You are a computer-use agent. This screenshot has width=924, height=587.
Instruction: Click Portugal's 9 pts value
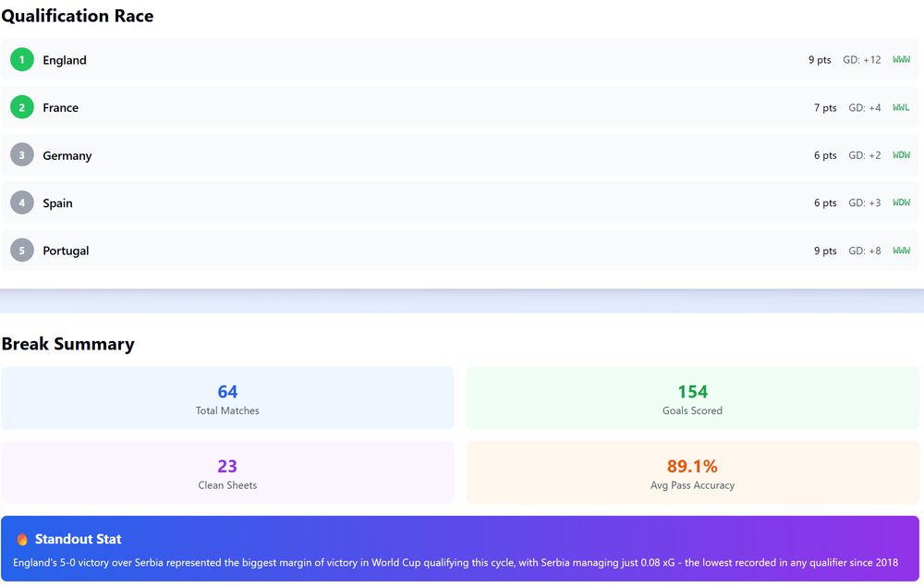coord(825,251)
